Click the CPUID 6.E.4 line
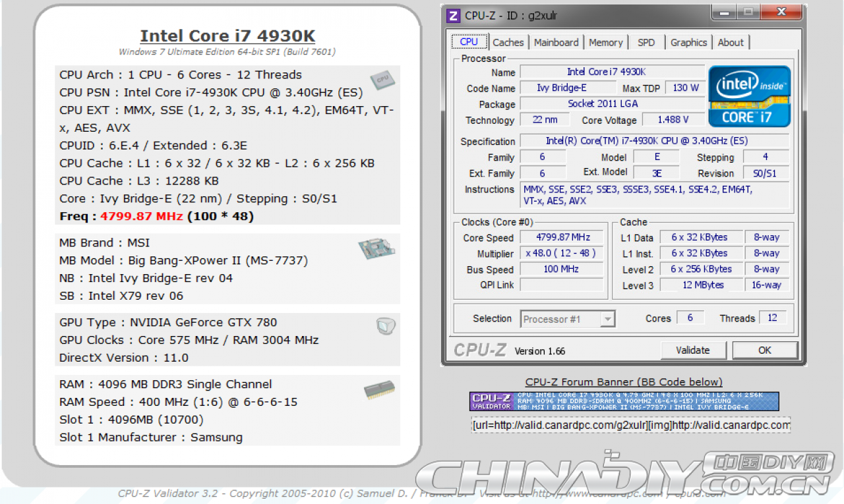This screenshot has width=844, height=504. pos(154,146)
